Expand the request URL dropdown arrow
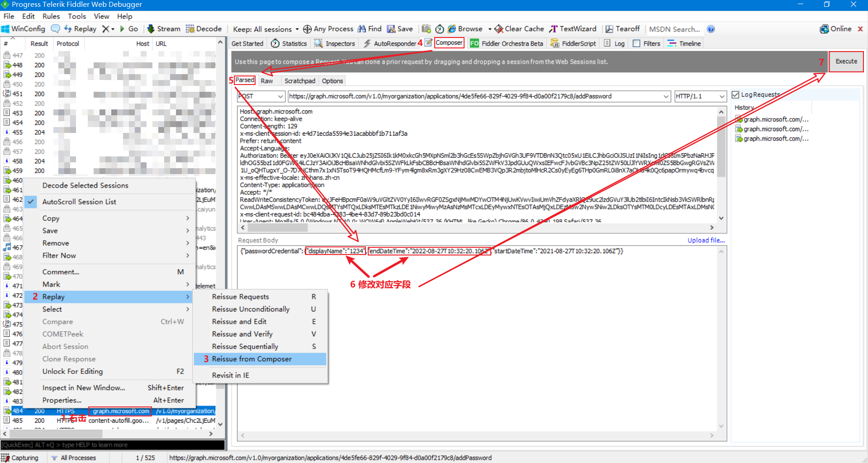Screen dimensions: 868x463 coord(666,96)
